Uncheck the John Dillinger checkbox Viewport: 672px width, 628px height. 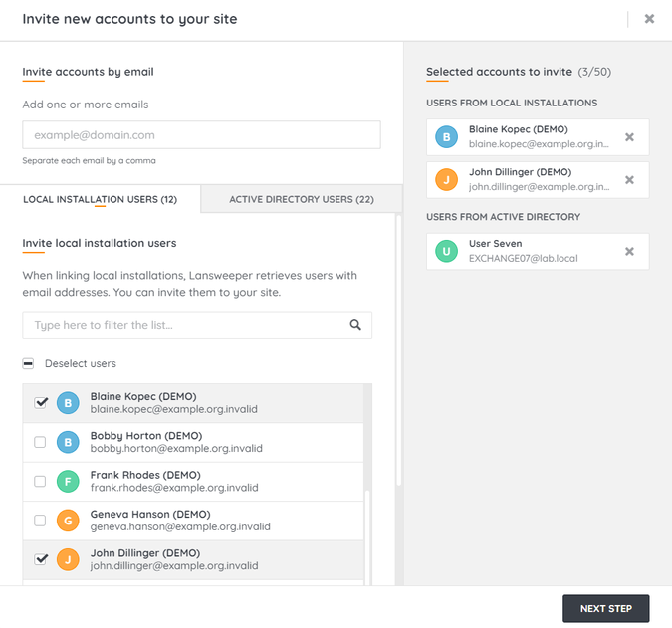pyautogui.click(x=41, y=559)
